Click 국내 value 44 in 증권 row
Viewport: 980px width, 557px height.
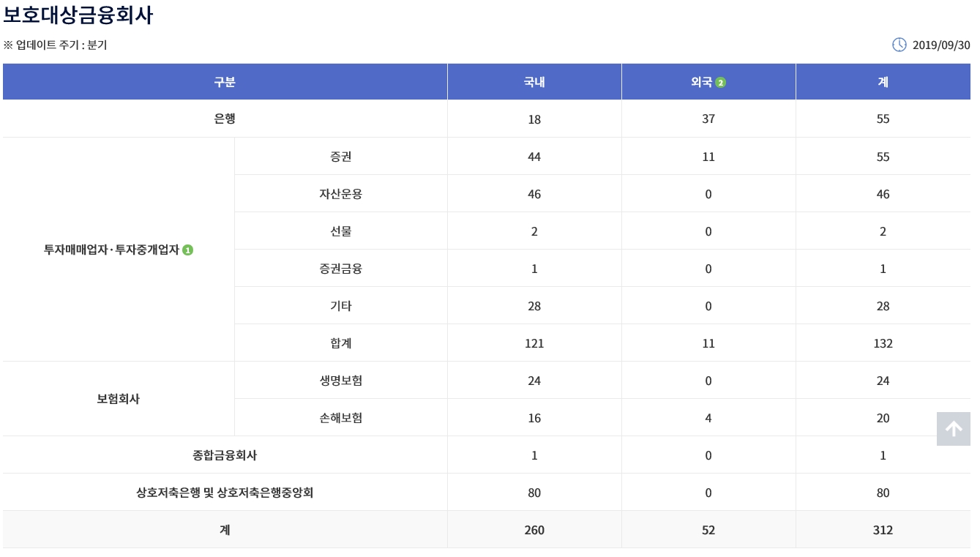[534, 157]
